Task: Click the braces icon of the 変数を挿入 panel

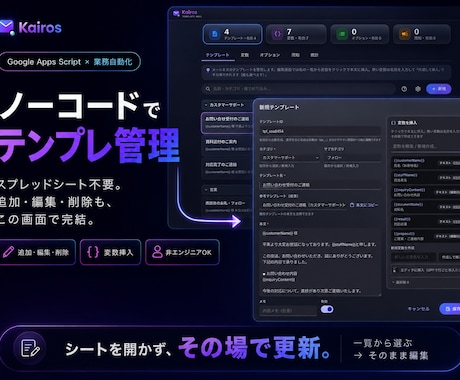Action: tap(393, 123)
